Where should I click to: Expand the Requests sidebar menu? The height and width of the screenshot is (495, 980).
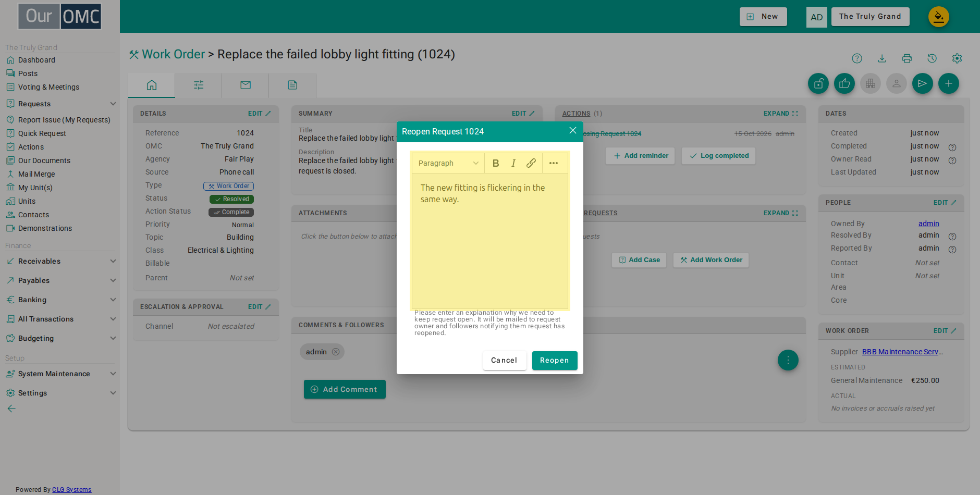click(x=61, y=104)
